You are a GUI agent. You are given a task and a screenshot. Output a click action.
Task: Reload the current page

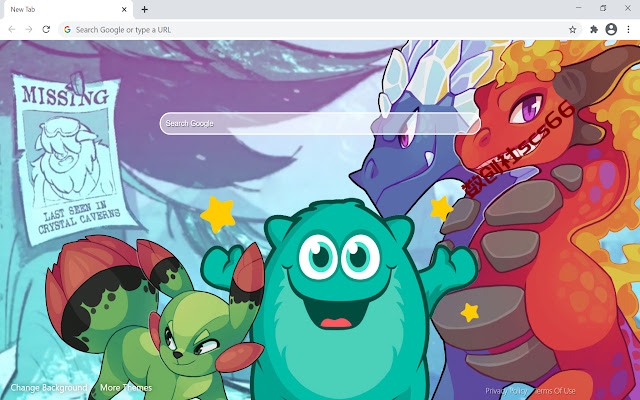click(46, 29)
